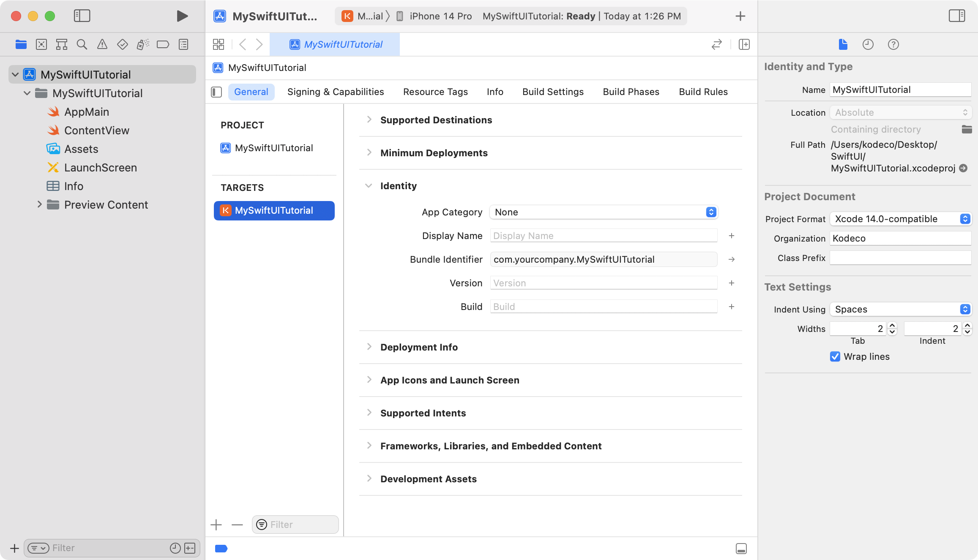Expand the Preview Content folder
This screenshot has width=978, height=560.
pos(39,205)
